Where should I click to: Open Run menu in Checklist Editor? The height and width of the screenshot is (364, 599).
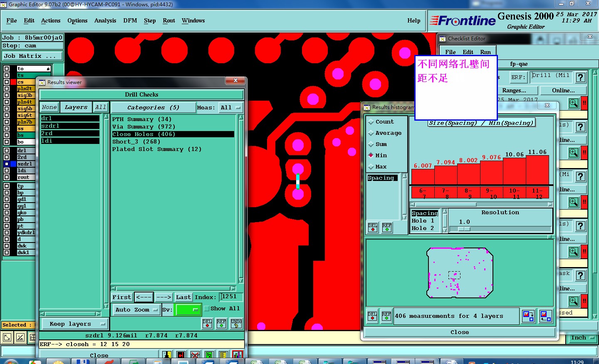(485, 52)
